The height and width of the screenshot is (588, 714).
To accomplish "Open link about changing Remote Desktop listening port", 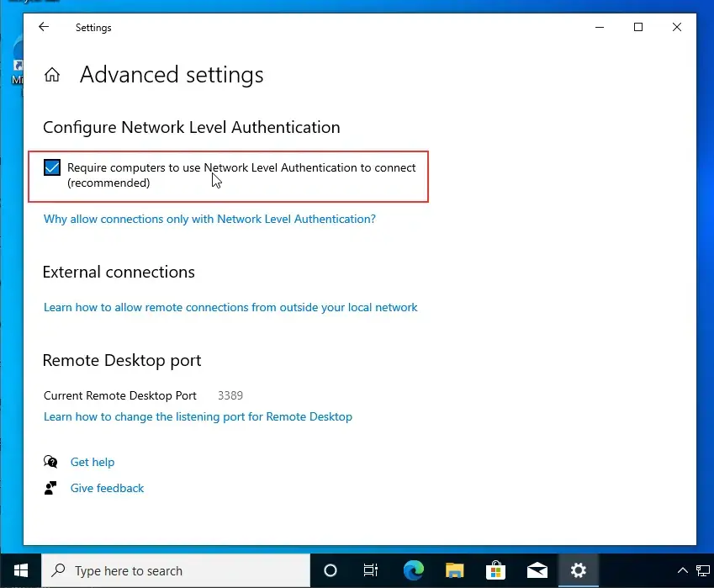I will tap(198, 416).
